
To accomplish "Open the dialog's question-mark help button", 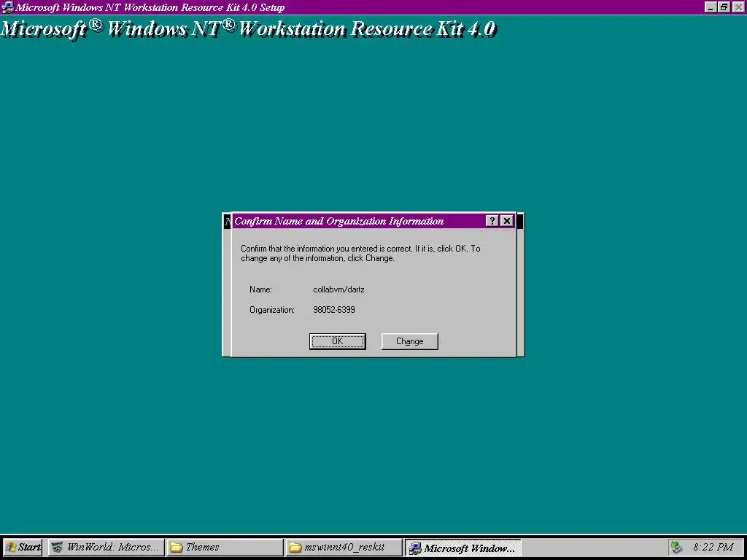I will click(x=492, y=221).
